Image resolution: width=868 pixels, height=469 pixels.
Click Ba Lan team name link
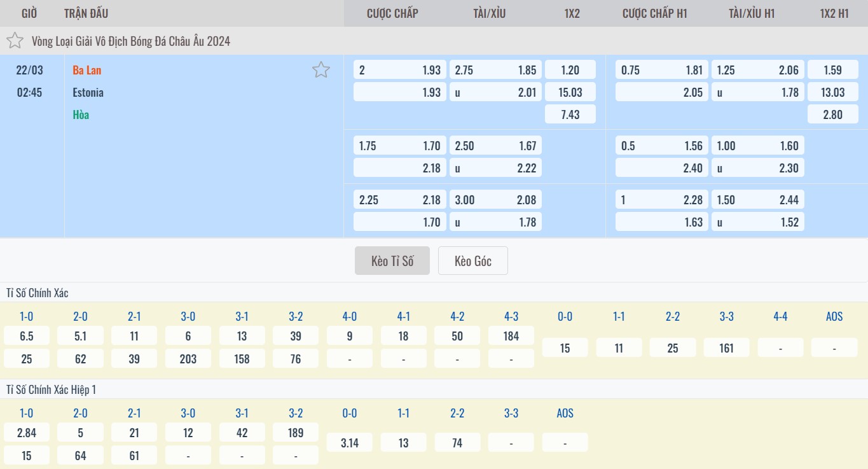pyautogui.click(x=87, y=70)
